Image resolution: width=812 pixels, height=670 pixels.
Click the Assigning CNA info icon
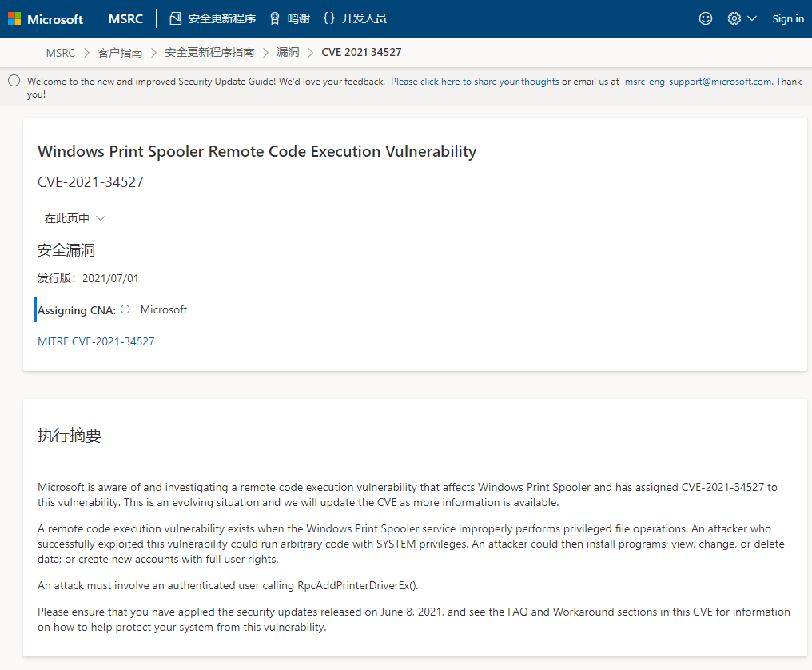coord(125,309)
